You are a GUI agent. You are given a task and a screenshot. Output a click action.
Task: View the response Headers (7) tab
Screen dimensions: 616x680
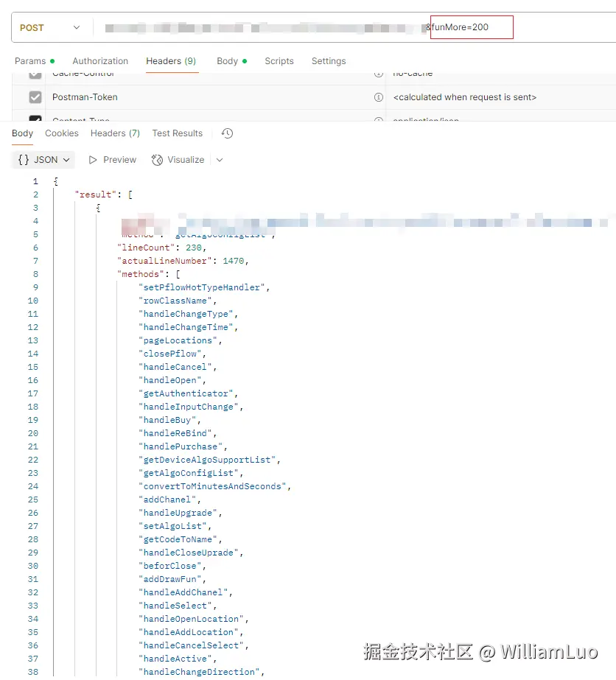pyautogui.click(x=116, y=133)
